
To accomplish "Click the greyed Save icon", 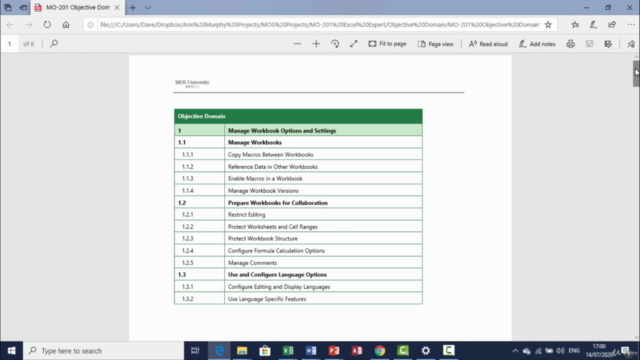I will click(589, 44).
